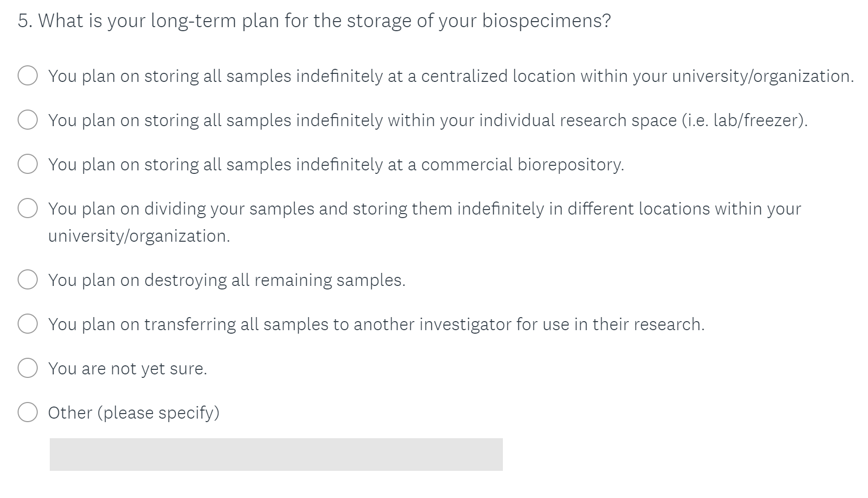Select the transferring to another investigator radio button
The height and width of the screenshot is (498, 868).
pos(28,324)
